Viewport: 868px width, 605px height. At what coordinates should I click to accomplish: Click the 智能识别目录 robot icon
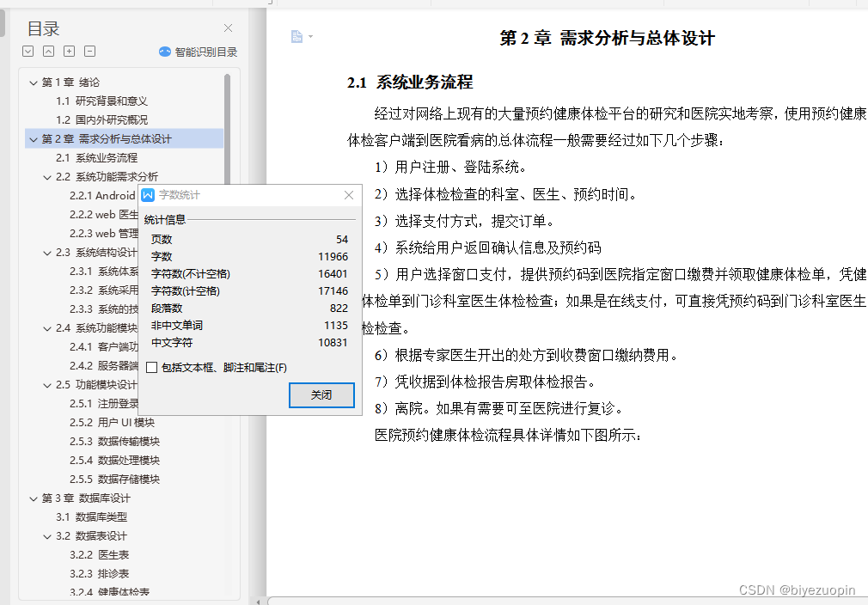pos(165,52)
